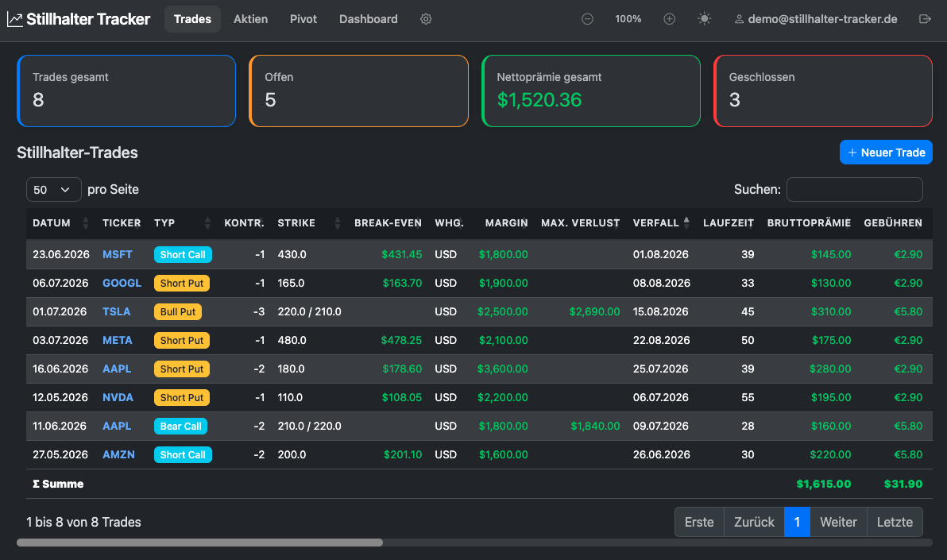The image size is (947, 560).
Task: Focus the Suchen search field
Action: (855, 189)
